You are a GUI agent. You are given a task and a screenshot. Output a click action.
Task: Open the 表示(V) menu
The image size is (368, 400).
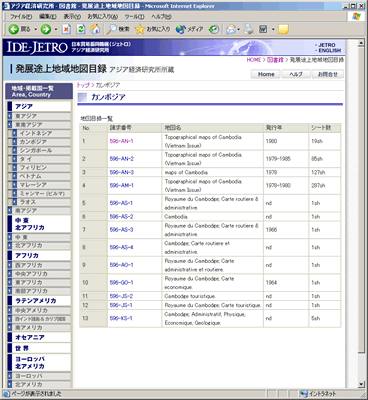coord(72,16)
